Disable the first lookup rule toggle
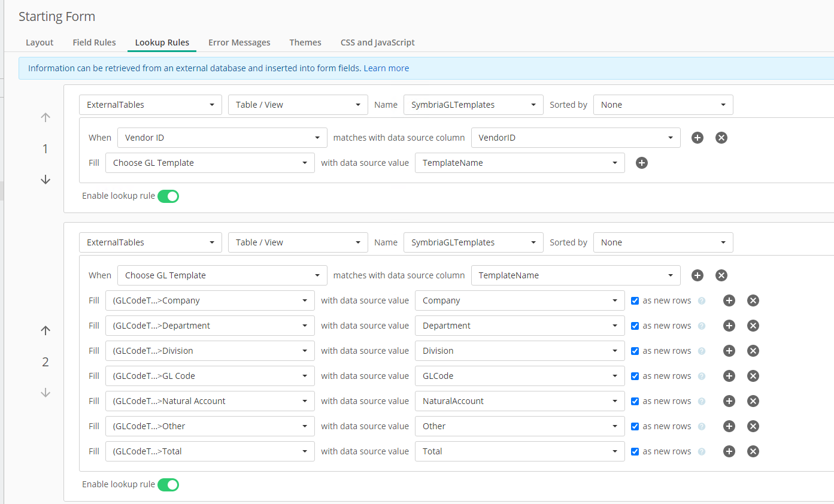The width and height of the screenshot is (834, 504). (168, 196)
